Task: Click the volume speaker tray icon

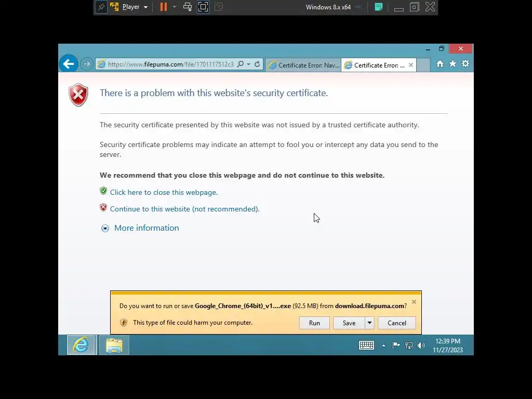Action: click(x=421, y=345)
